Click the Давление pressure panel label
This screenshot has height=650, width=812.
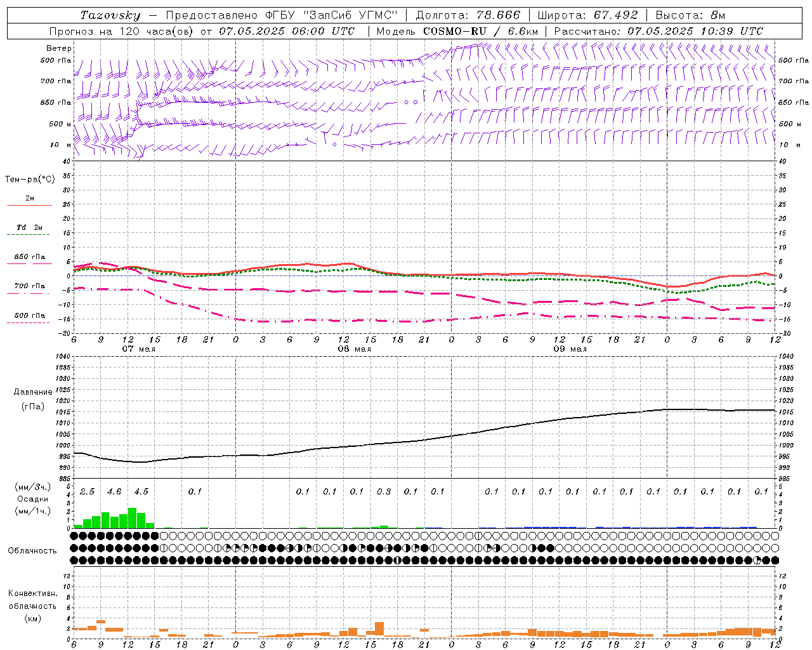pos(33,392)
